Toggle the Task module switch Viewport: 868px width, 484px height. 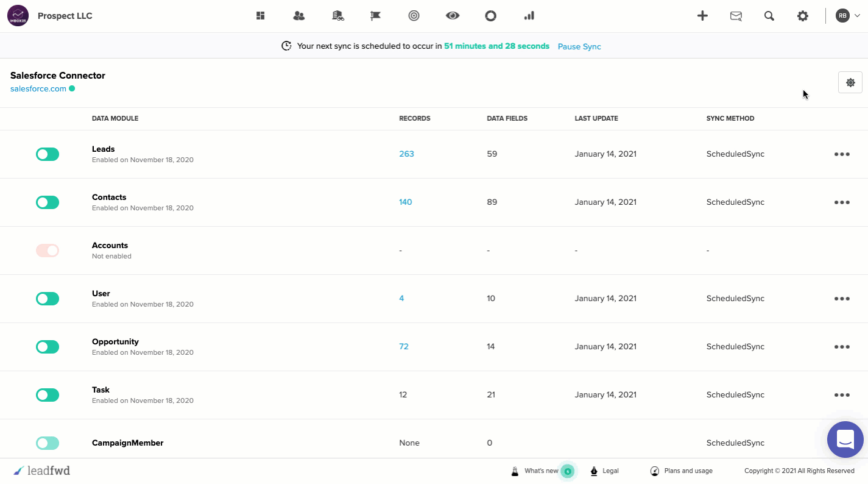click(x=48, y=395)
